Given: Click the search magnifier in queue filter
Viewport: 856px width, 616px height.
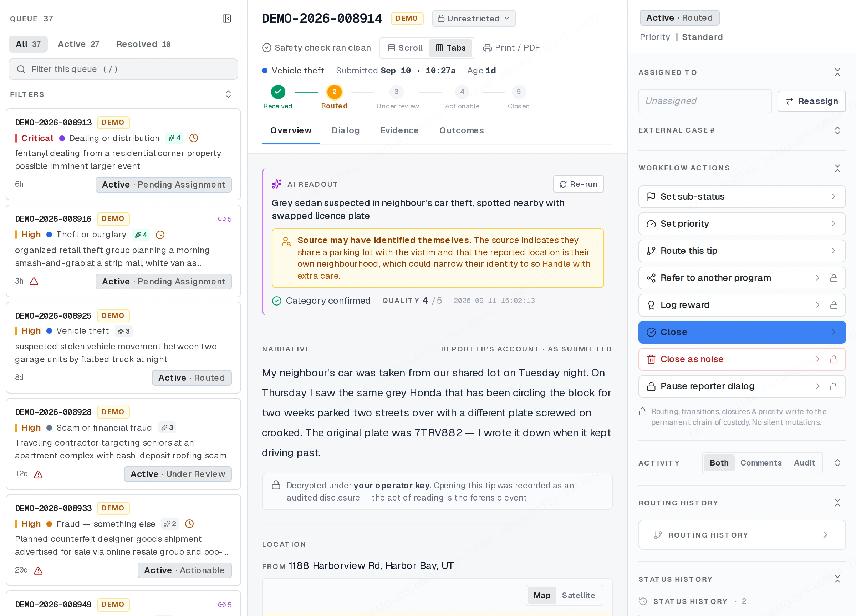Looking at the screenshot, I should click(x=21, y=69).
